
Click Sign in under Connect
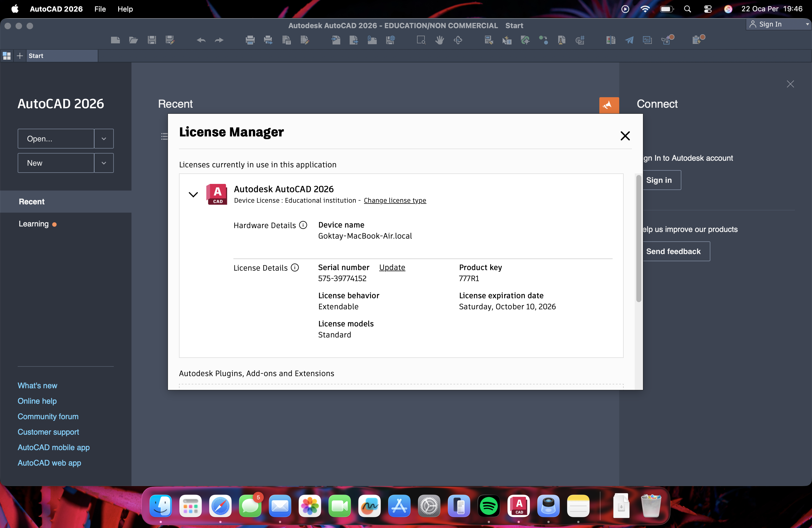tap(662, 180)
